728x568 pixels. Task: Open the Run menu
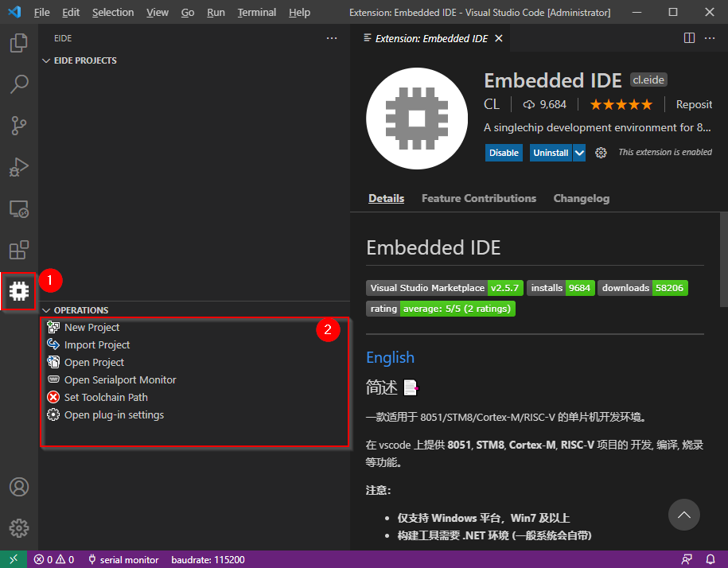[x=216, y=13]
